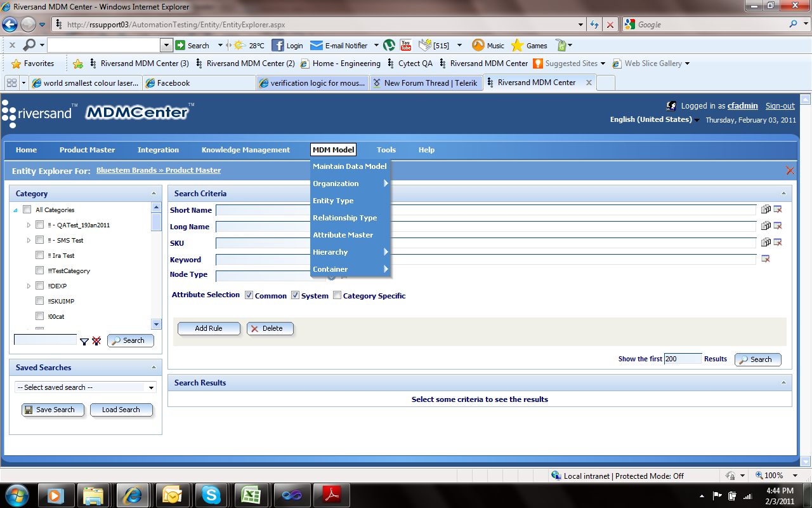This screenshot has height=508, width=812.
Task: Clear the Short Name field with its clear icon
Action: coord(777,209)
